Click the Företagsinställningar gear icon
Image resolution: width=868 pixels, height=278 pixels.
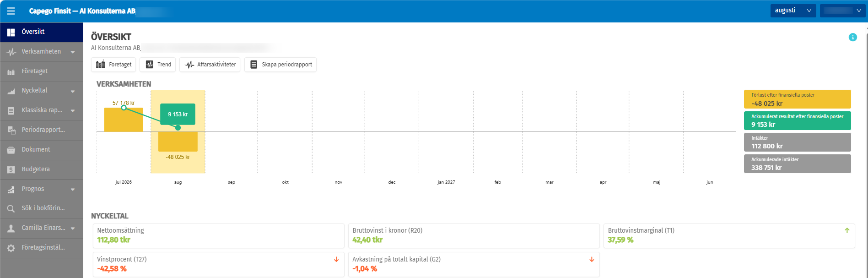tap(11, 248)
